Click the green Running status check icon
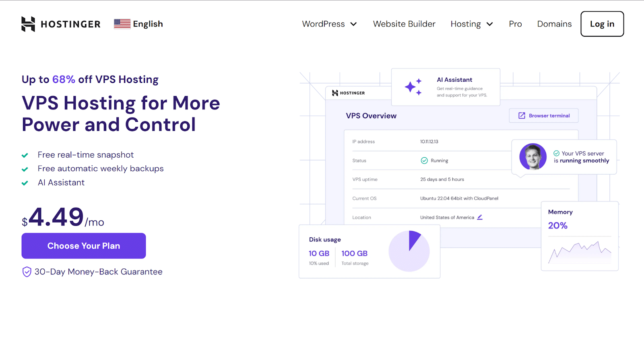The width and height of the screenshot is (644, 340). coord(424,161)
